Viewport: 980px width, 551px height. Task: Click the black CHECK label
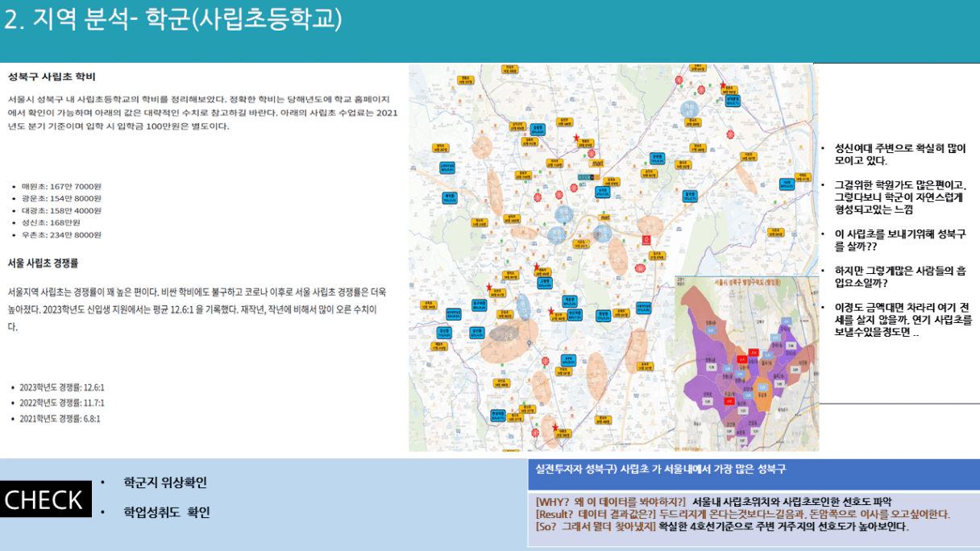point(44,499)
